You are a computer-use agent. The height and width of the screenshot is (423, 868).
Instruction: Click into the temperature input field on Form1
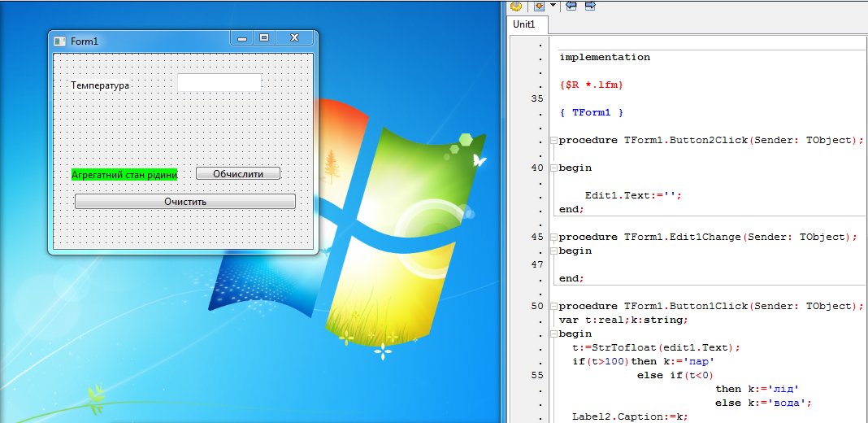219,83
